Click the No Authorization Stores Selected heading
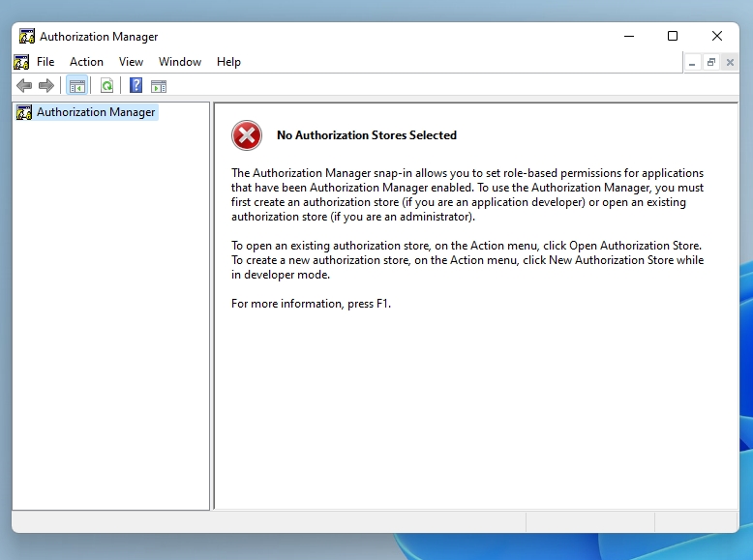Viewport: 753px width, 560px height. tap(366, 135)
